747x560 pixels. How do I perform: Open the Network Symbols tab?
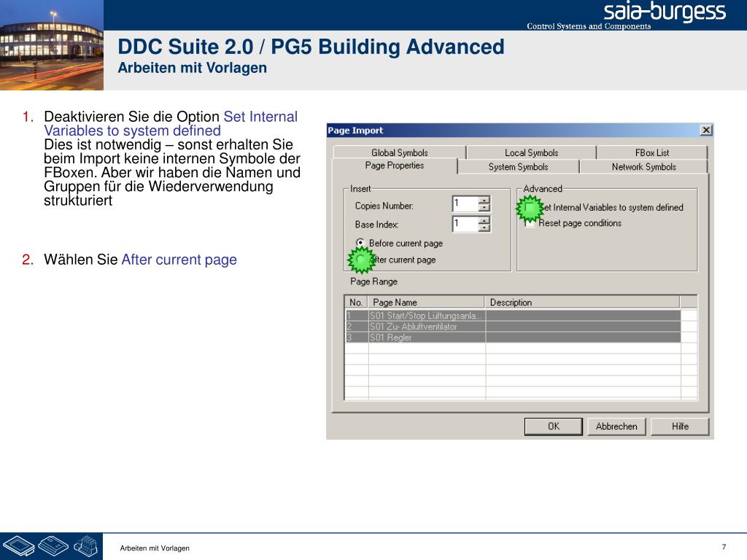[x=643, y=167]
